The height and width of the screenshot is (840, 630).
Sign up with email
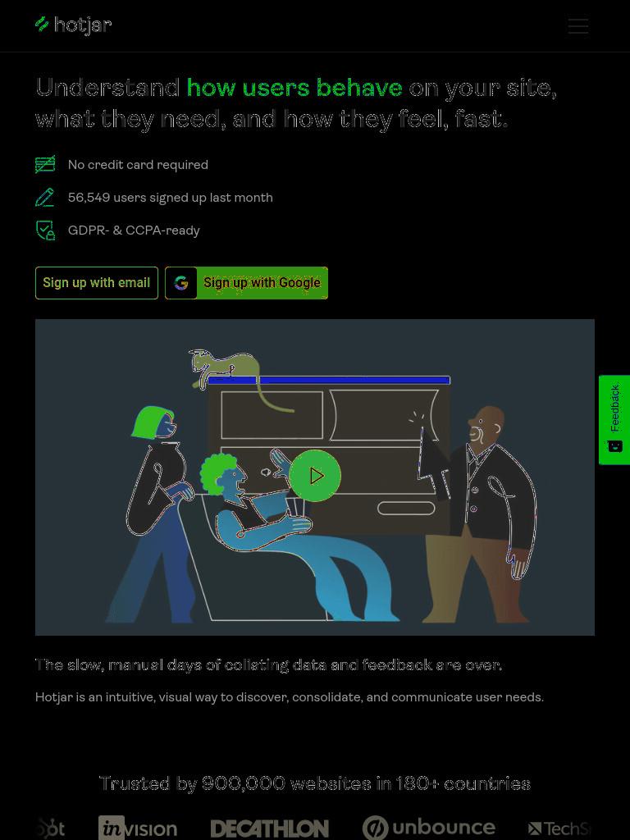pos(97,283)
